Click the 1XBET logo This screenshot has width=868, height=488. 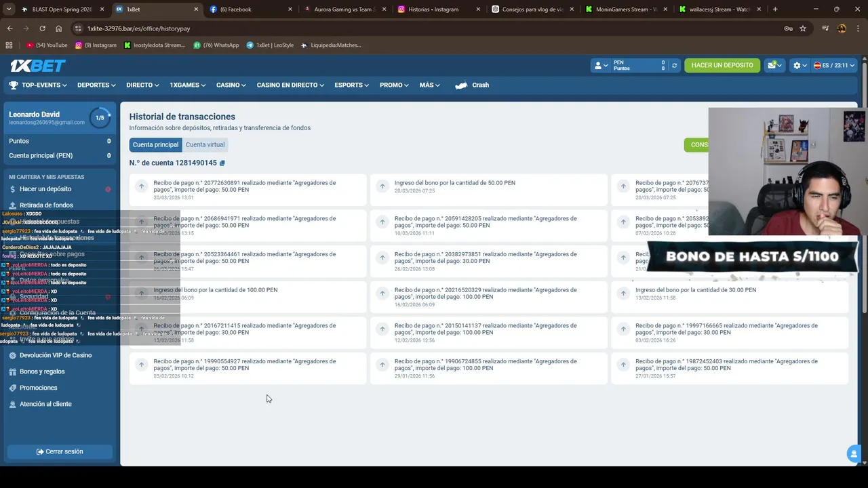(x=37, y=66)
